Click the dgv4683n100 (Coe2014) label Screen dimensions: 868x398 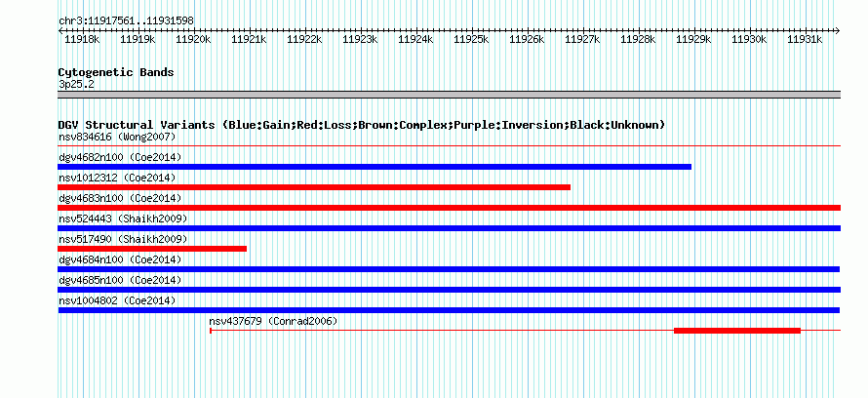[x=120, y=198]
